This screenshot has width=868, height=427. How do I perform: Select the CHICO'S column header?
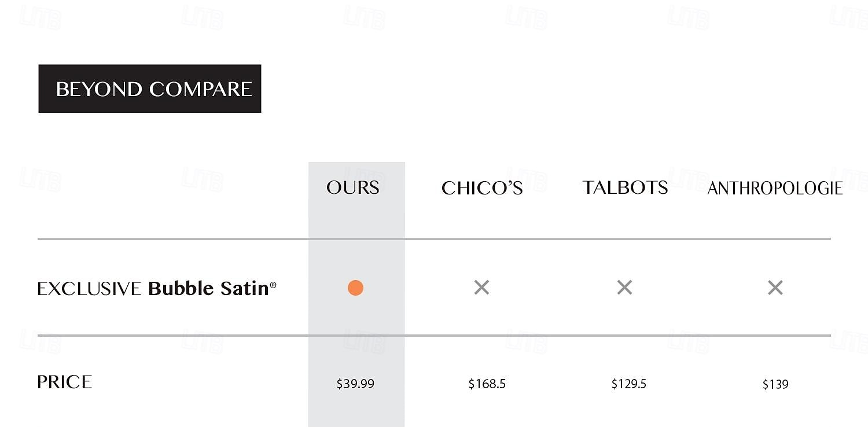[482, 188]
